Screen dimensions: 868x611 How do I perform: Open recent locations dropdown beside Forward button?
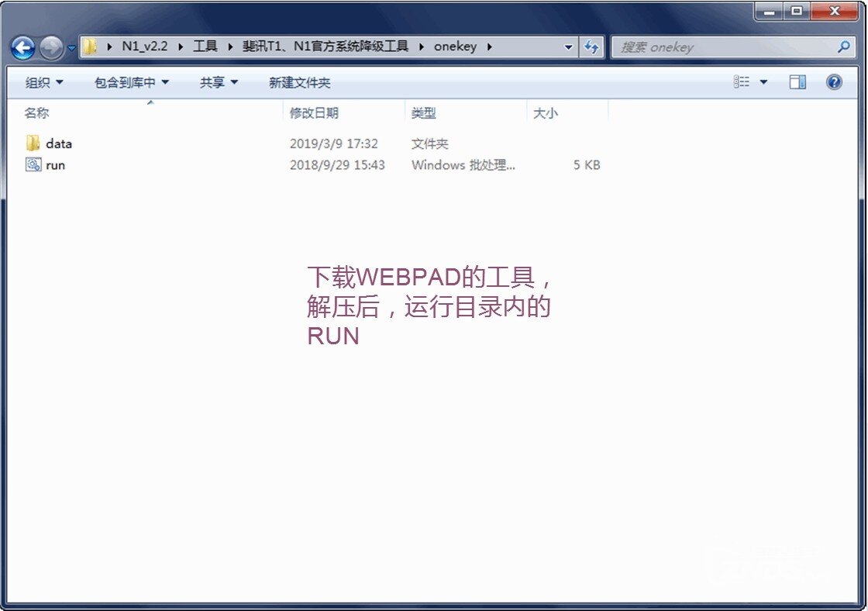point(71,48)
